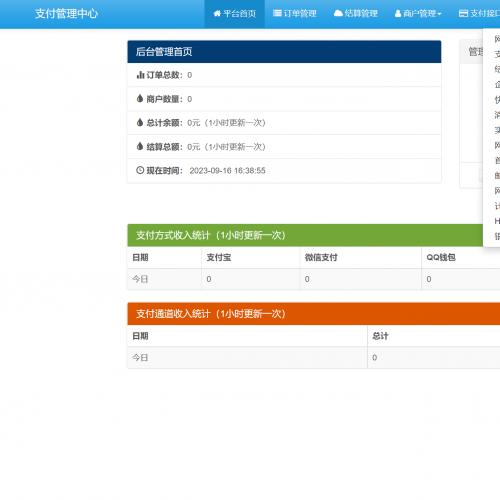Click the 后台管理首页 panel header
Image resolution: width=500 pixels, height=500 pixels.
click(284, 52)
